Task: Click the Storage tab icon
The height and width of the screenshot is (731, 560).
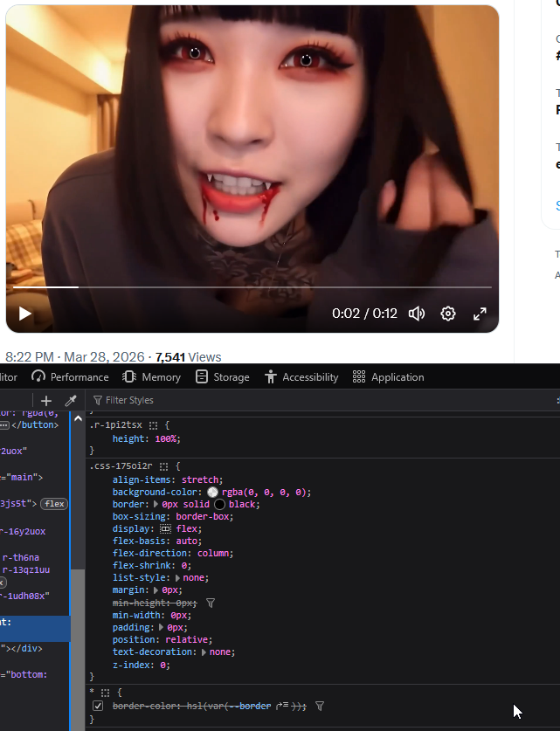Action: (x=202, y=376)
